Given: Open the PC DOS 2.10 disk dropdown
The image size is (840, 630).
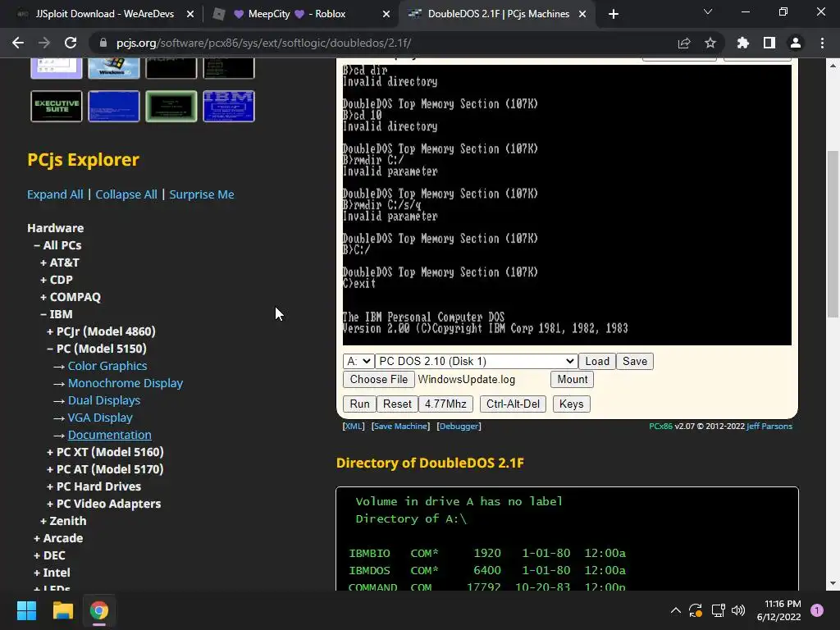Looking at the screenshot, I should click(x=477, y=361).
